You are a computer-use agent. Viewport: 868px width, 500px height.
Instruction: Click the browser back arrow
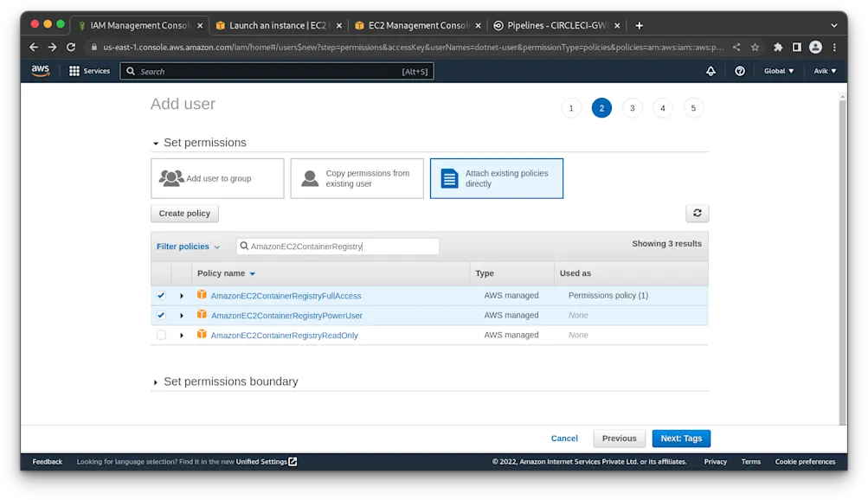point(34,47)
